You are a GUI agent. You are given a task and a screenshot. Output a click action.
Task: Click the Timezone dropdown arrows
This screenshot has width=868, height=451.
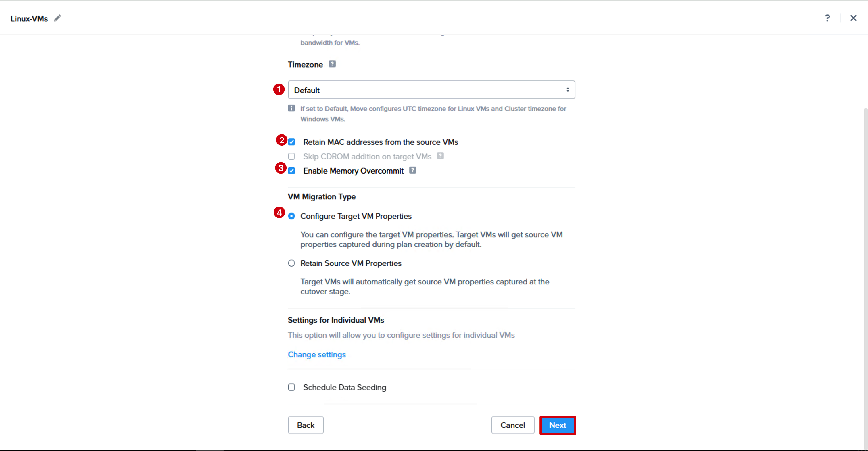coord(568,90)
